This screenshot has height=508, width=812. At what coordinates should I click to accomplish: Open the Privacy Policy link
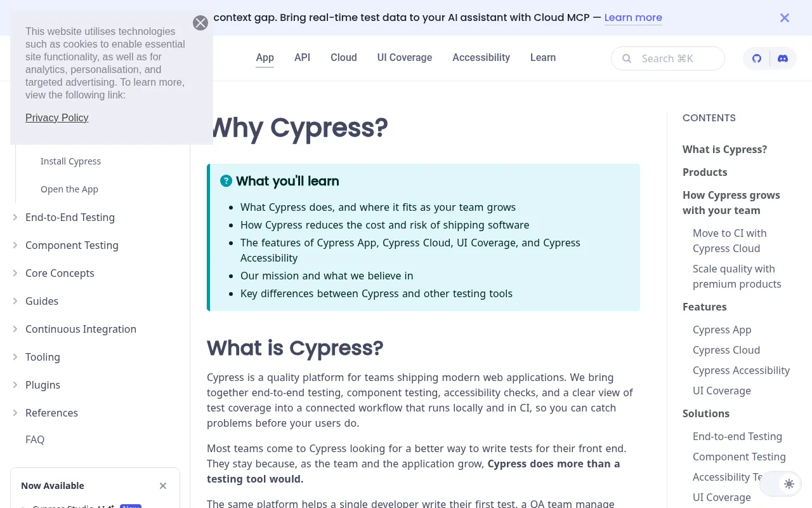(x=56, y=118)
